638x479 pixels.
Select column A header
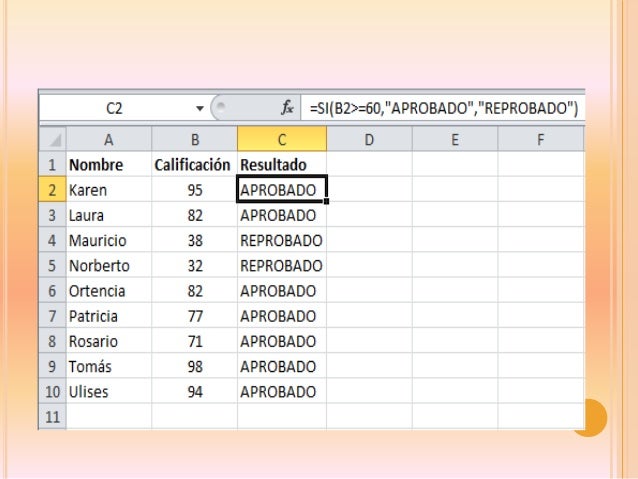[x=109, y=139]
